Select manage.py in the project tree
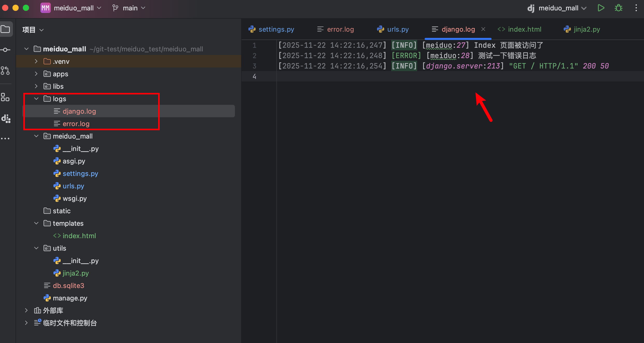644x343 pixels. [70, 298]
